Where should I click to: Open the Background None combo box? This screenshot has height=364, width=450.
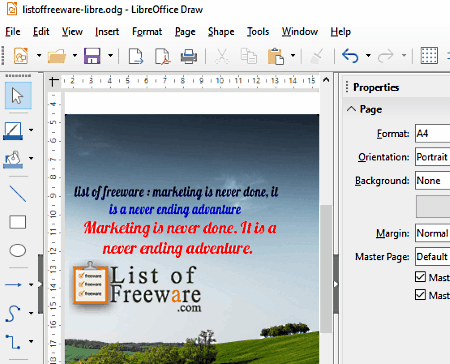pyautogui.click(x=433, y=181)
